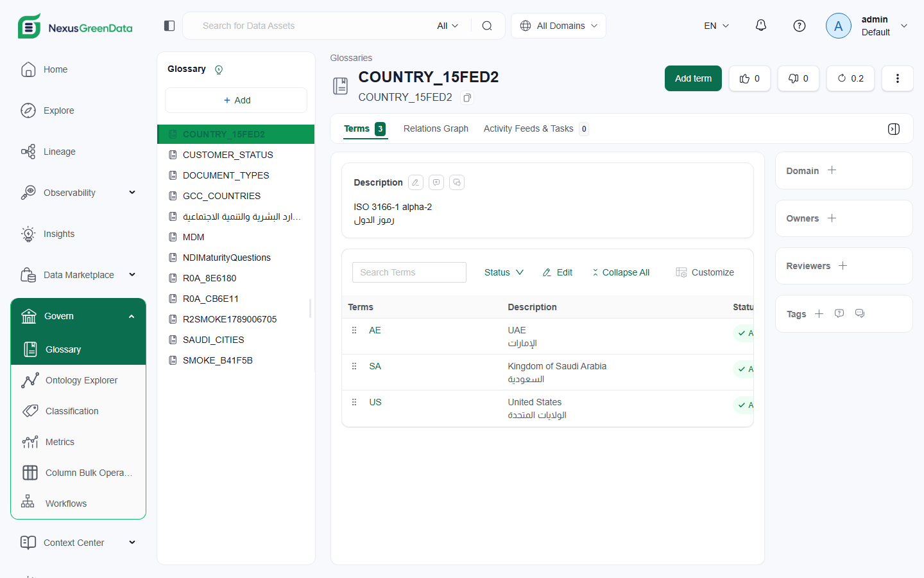Screen dimensions: 924x578
Task: Open version history 0.2
Action: (x=850, y=78)
